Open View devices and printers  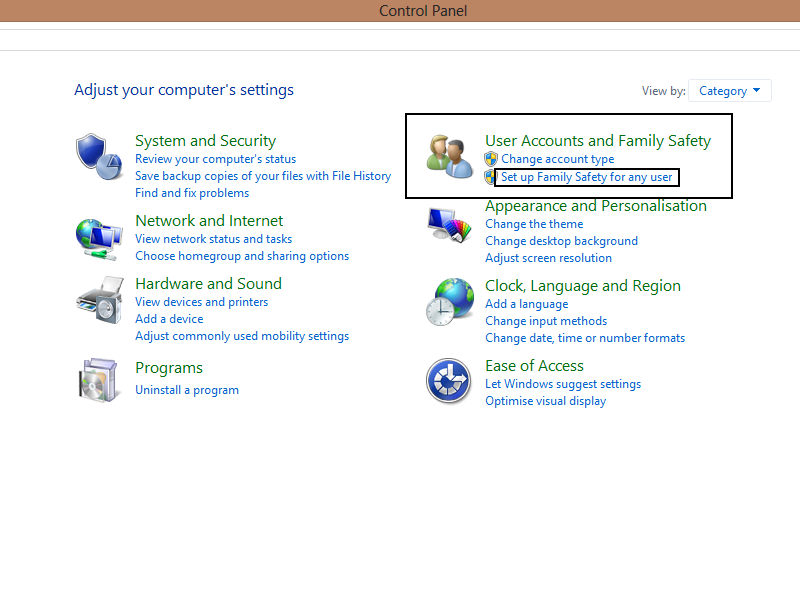202,302
